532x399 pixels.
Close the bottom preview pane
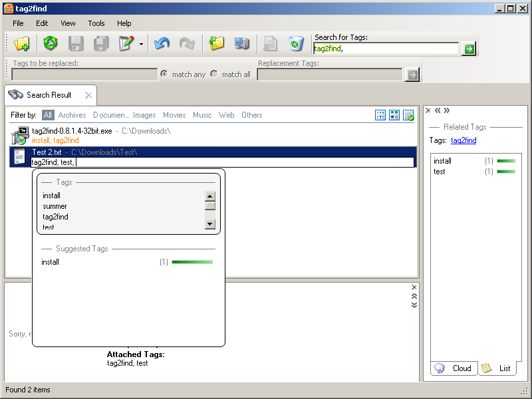tap(414, 287)
